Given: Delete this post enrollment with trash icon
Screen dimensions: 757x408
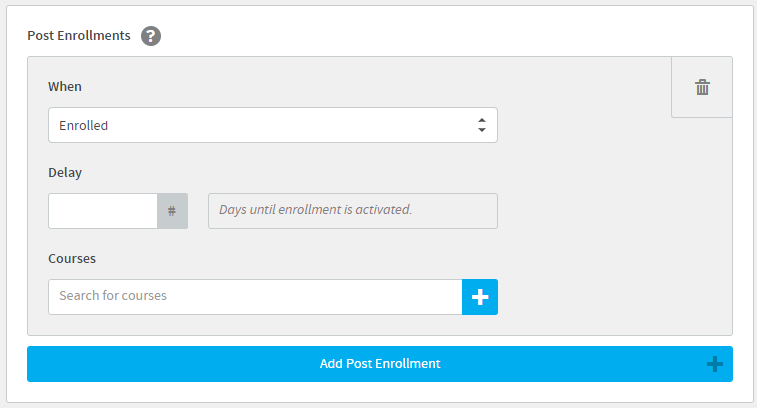Looking at the screenshot, I should coord(702,87).
